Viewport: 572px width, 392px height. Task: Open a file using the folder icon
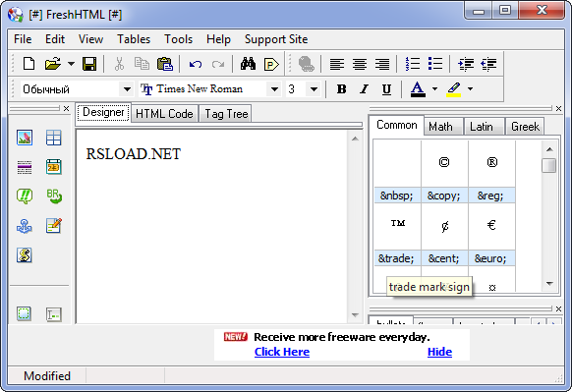tap(52, 64)
